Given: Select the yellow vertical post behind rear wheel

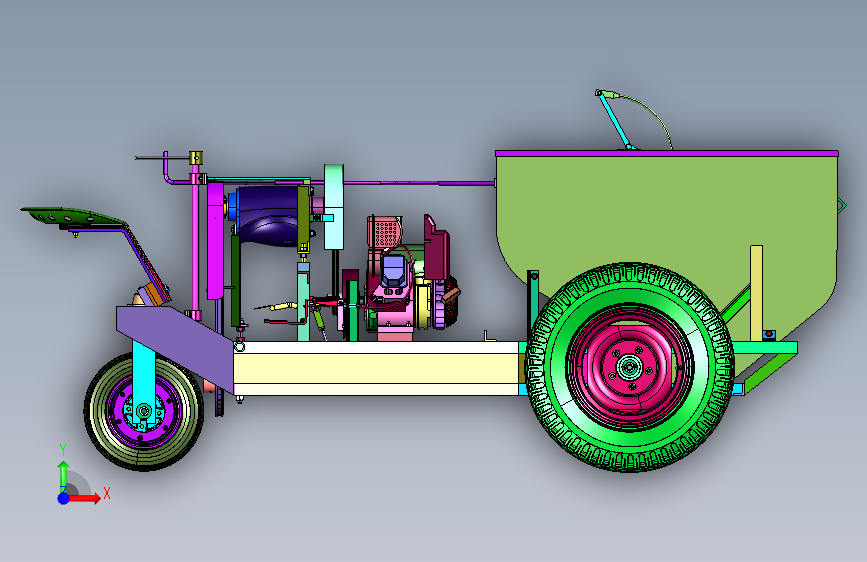Looking at the screenshot, I should (x=756, y=293).
